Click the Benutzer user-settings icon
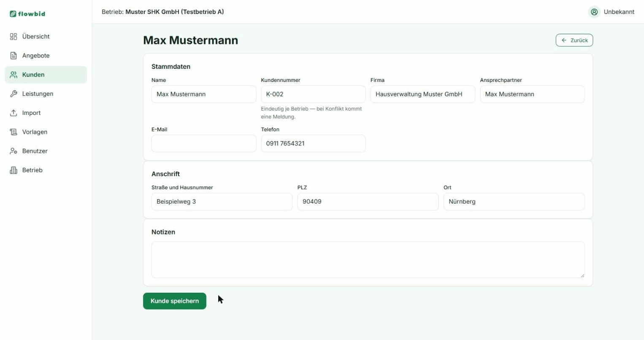Image resolution: width=644 pixels, height=340 pixels. (14, 151)
